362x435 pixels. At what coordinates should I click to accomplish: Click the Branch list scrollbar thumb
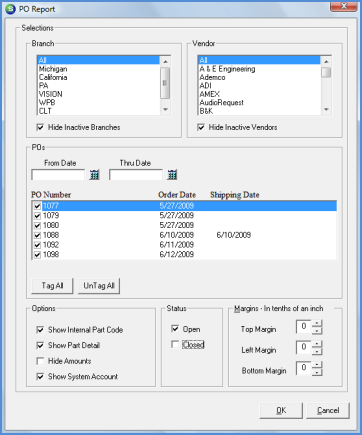(x=165, y=83)
